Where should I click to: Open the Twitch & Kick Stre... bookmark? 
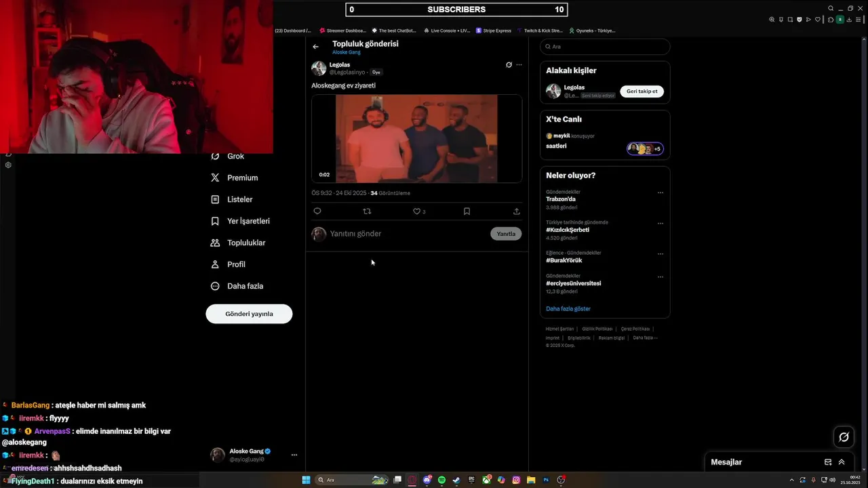coord(540,30)
